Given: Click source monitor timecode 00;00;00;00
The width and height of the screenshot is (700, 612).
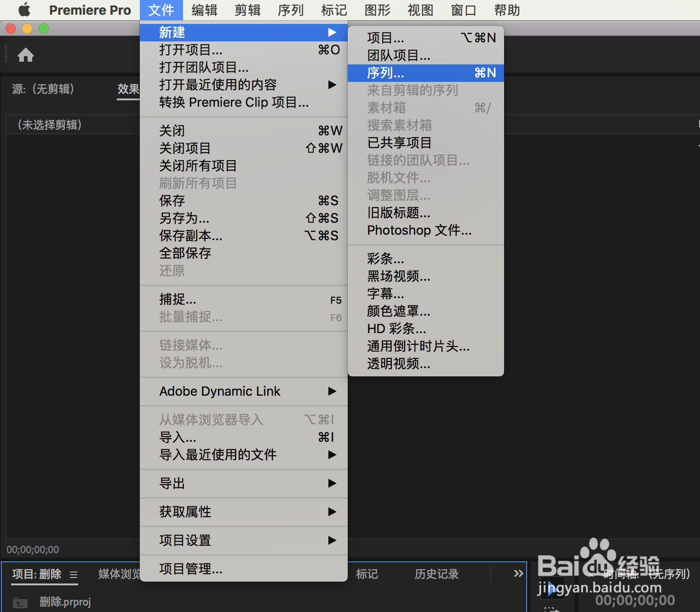Looking at the screenshot, I should coord(33,549).
